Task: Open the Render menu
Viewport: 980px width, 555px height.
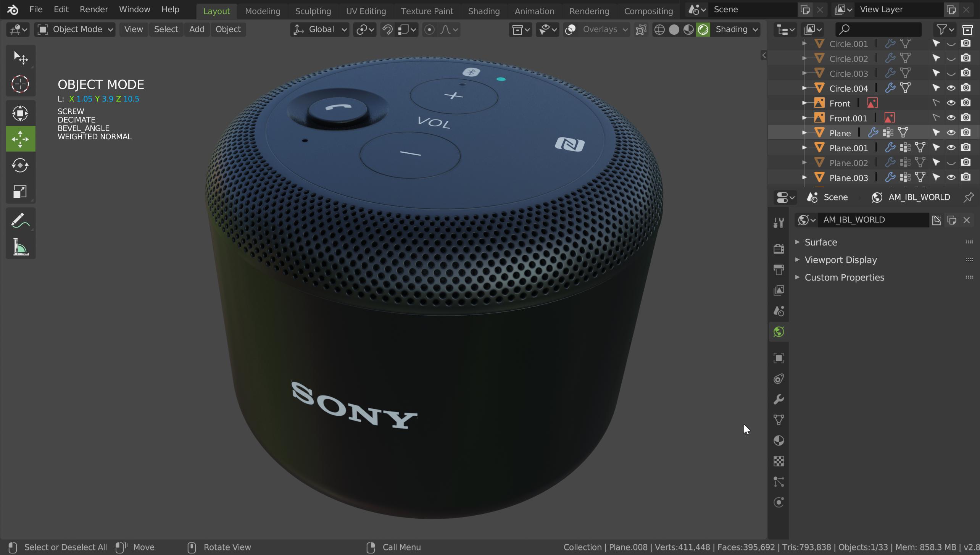Action: 94,10
